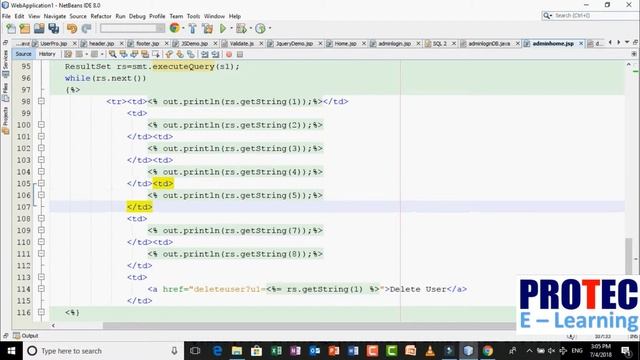Click the Stop Macro Recording icon

pos(240,54)
